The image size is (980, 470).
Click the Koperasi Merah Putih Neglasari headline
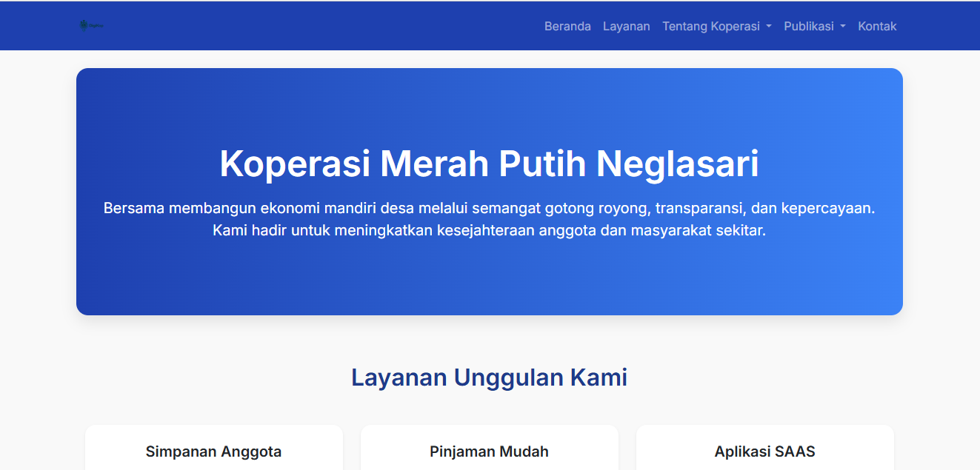489,164
